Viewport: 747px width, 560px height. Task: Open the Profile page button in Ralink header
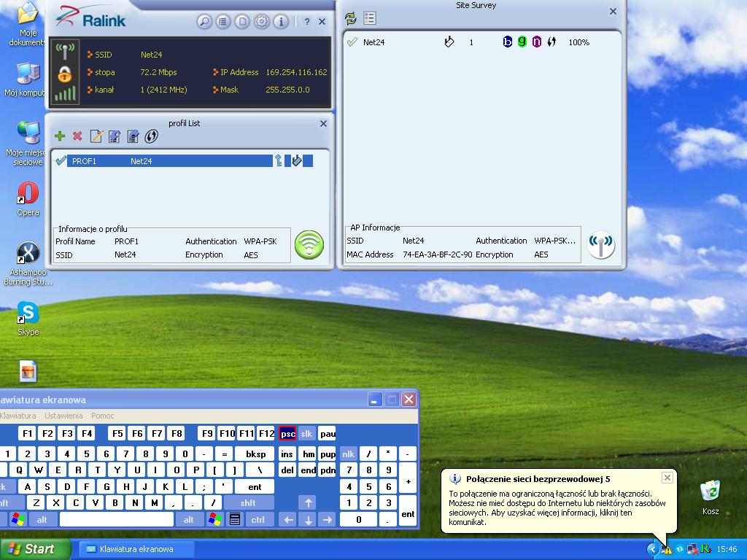tap(242, 21)
